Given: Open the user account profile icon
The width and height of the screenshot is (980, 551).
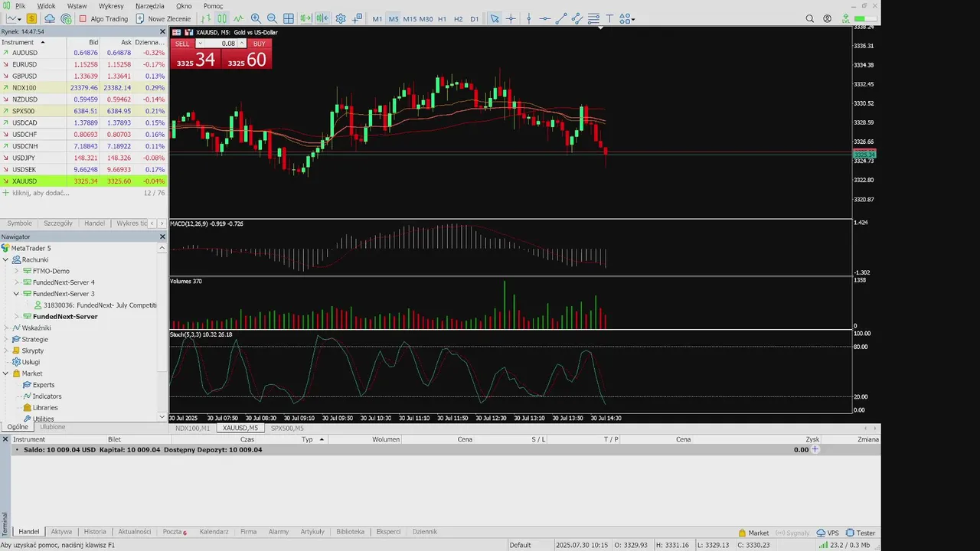Looking at the screenshot, I should [827, 18].
